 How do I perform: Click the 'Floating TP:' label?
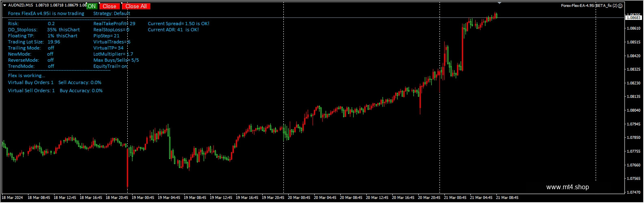coord(21,36)
